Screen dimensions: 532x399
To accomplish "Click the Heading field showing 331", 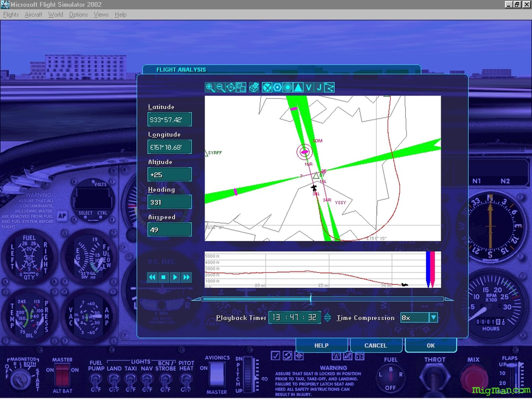I will point(170,202).
